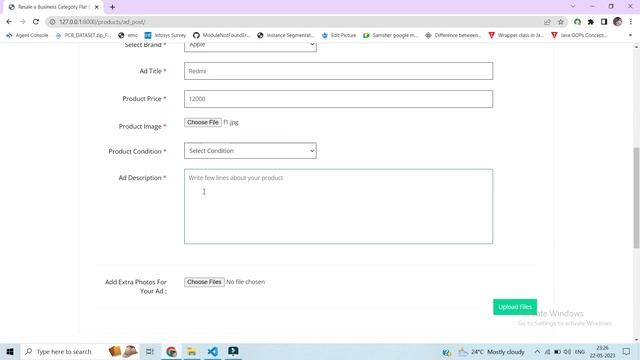Screen dimensions: 640x360
Task: Open the screen recorder taskbar app
Action: tap(233, 351)
